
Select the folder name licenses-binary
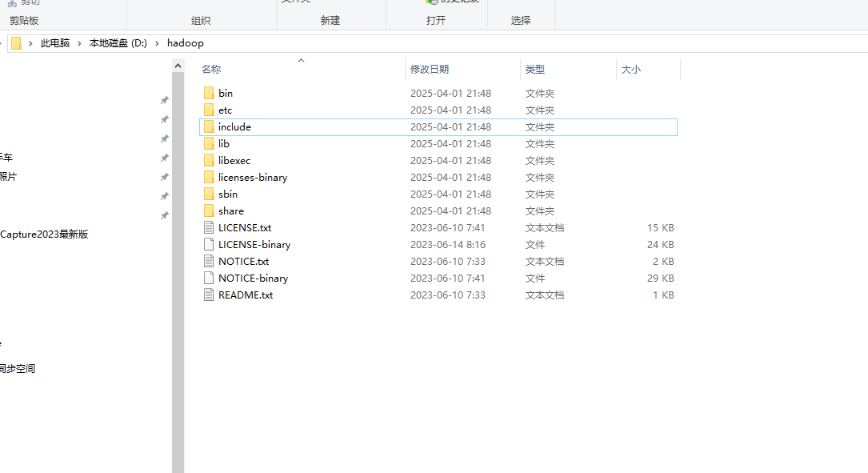(x=253, y=177)
